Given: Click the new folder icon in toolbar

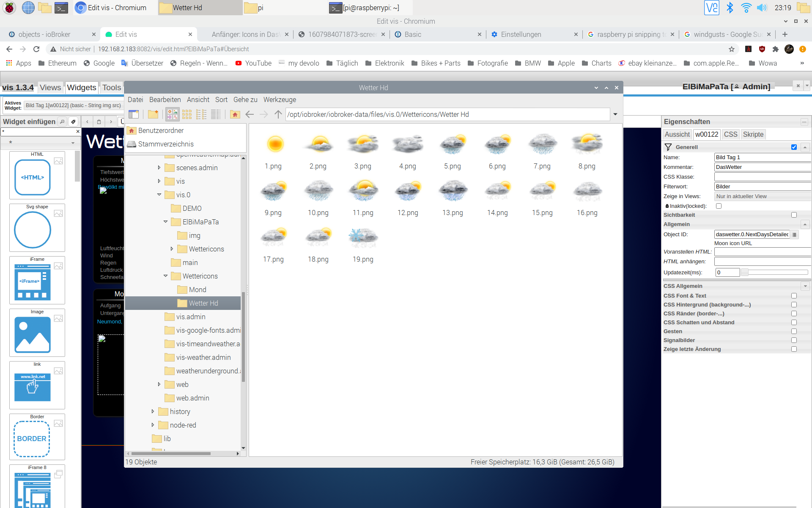Looking at the screenshot, I should pyautogui.click(x=153, y=114).
